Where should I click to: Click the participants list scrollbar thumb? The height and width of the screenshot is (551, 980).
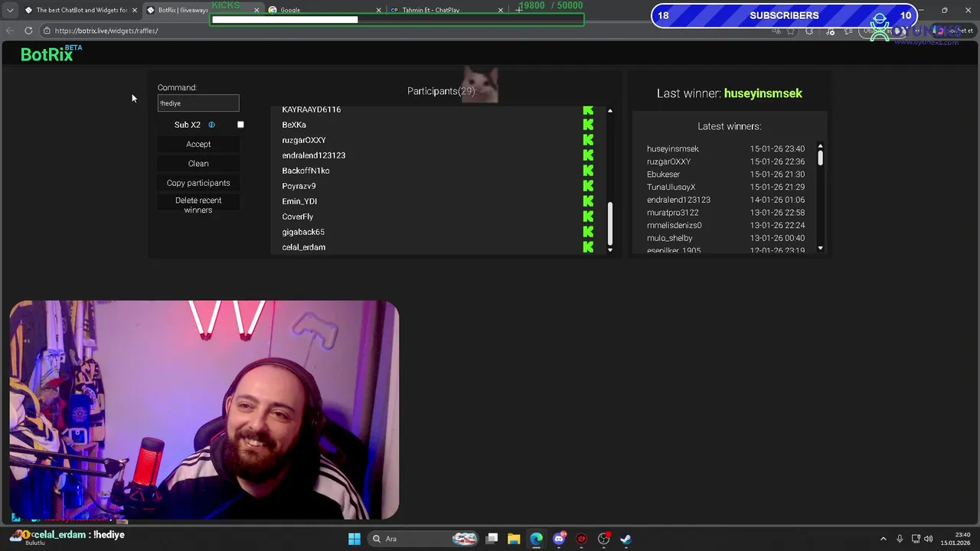610,223
